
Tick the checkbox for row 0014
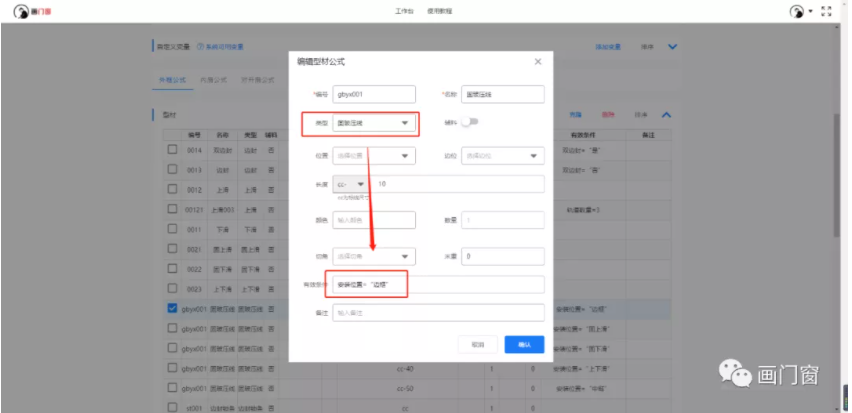tap(173, 149)
